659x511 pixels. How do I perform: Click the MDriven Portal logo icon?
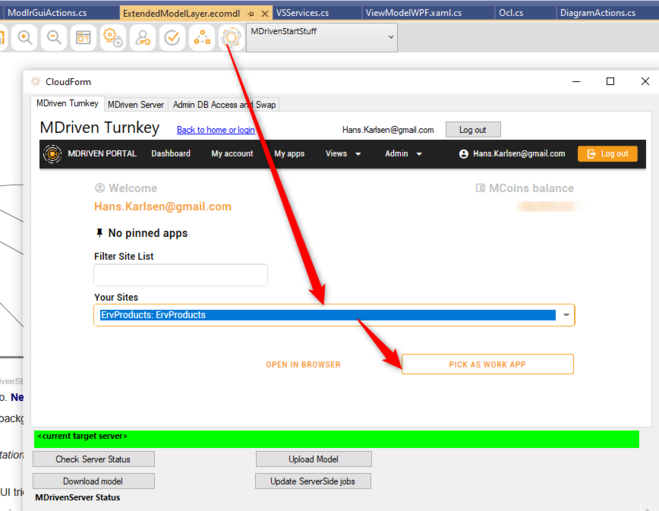pyautogui.click(x=53, y=154)
